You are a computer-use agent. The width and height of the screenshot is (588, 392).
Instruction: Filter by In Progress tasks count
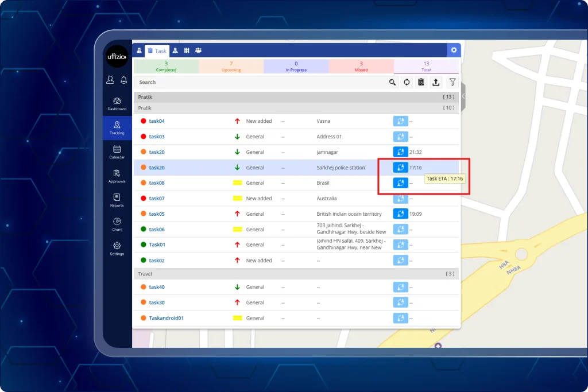coord(296,67)
